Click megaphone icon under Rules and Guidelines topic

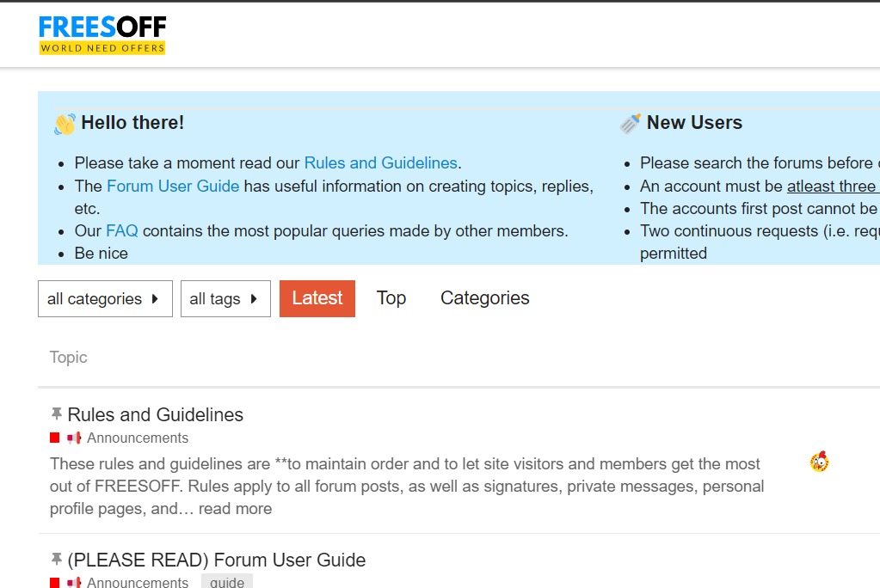click(74, 438)
